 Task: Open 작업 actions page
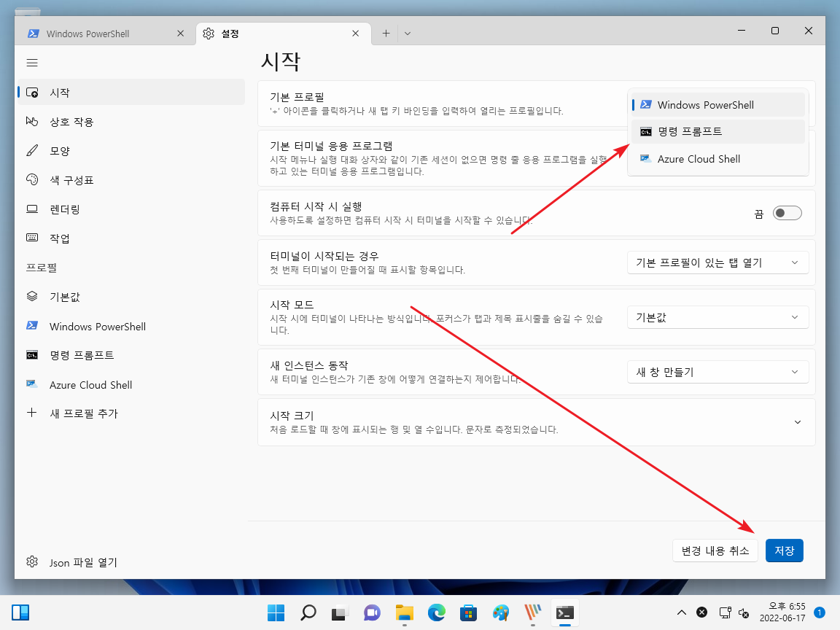(131, 238)
